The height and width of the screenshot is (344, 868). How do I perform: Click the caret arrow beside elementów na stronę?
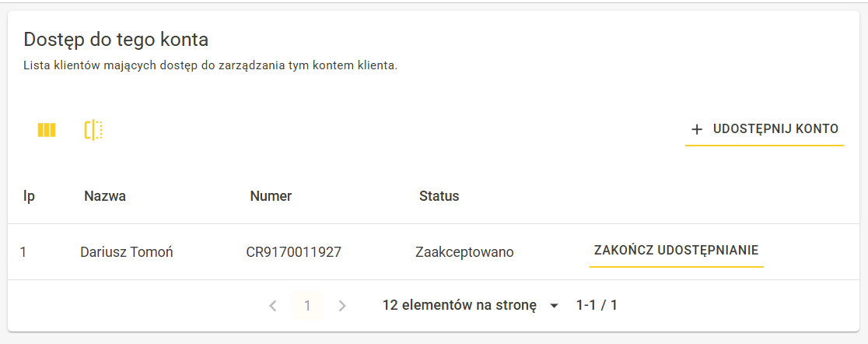click(554, 306)
